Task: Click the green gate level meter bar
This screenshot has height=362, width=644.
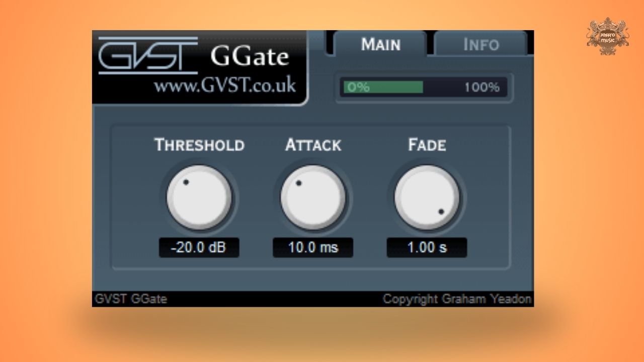Action: point(383,87)
